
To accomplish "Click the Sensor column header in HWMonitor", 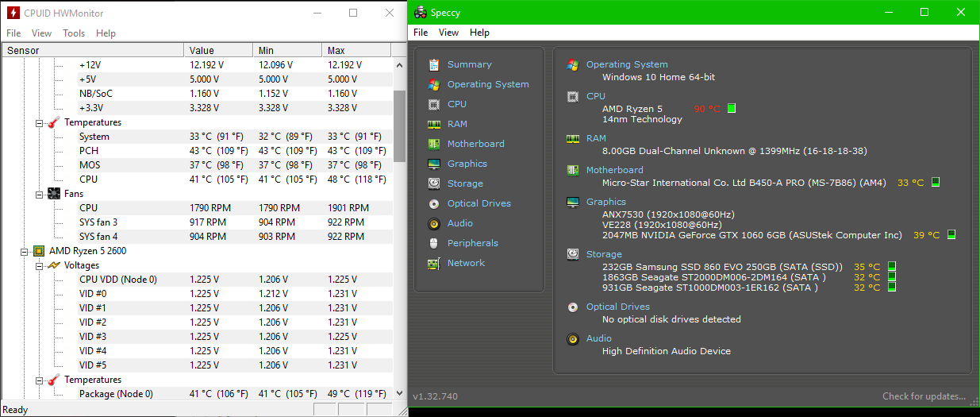I will (92, 50).
